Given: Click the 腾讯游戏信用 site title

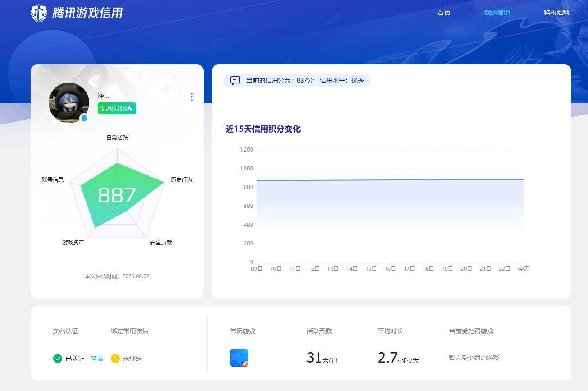Looking at the screenshot, I should coord(87,13).
